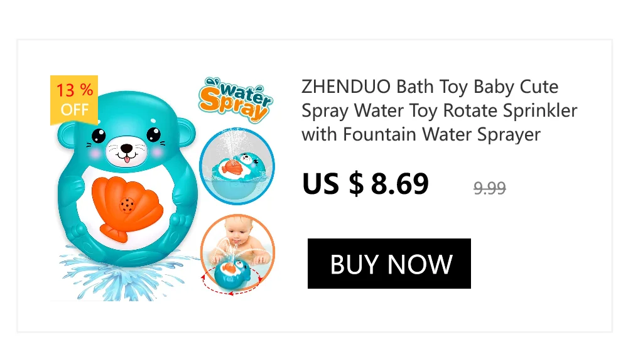This screenshot has height=364, width=628.
Task: Click the Water Spray logo graphic
Action: 236,99
